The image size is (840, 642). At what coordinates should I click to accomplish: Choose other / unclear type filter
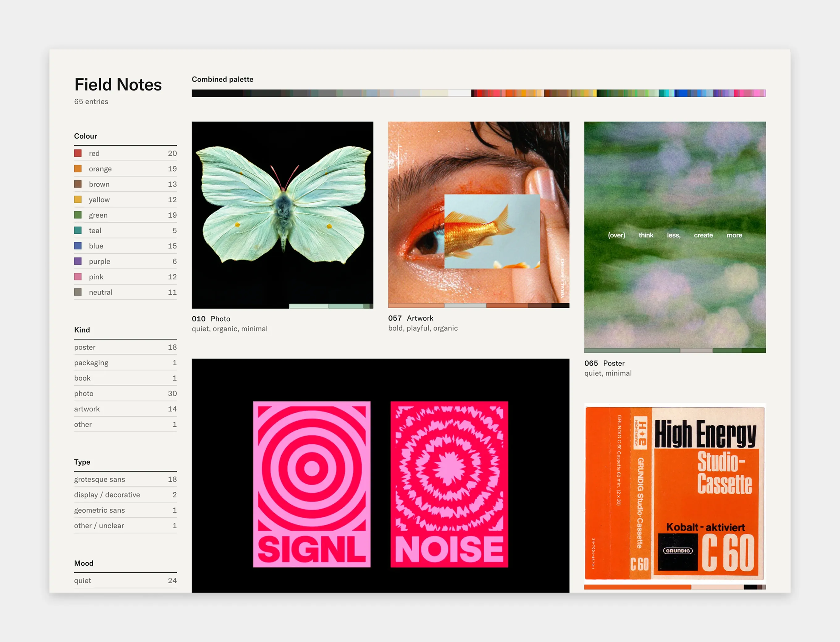pos(125,525)
